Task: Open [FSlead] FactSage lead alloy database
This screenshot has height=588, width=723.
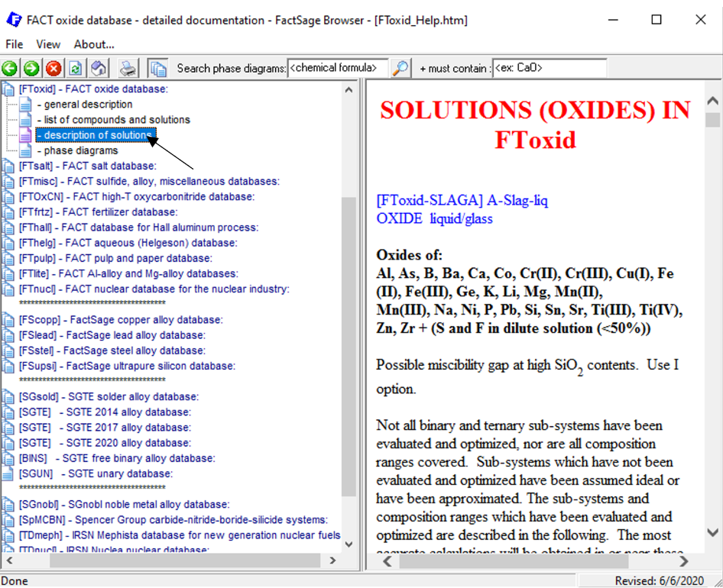Action: point(112,335)
